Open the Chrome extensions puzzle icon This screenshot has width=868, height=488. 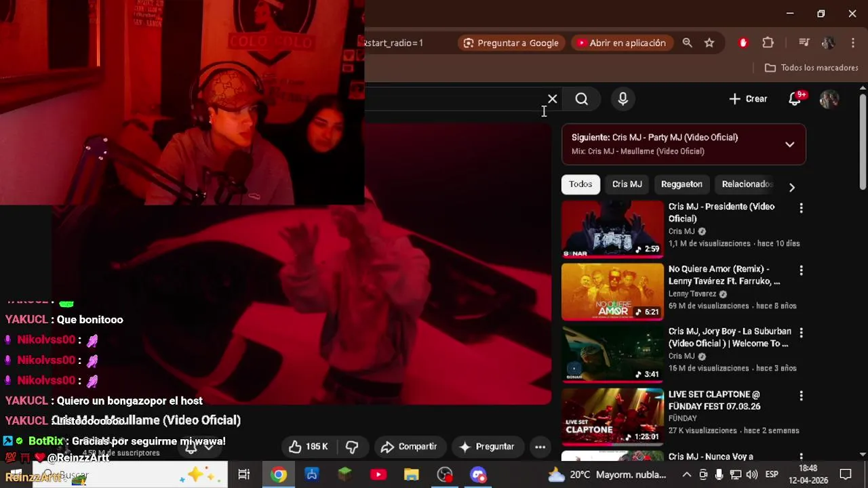click(x=768, y=43)
